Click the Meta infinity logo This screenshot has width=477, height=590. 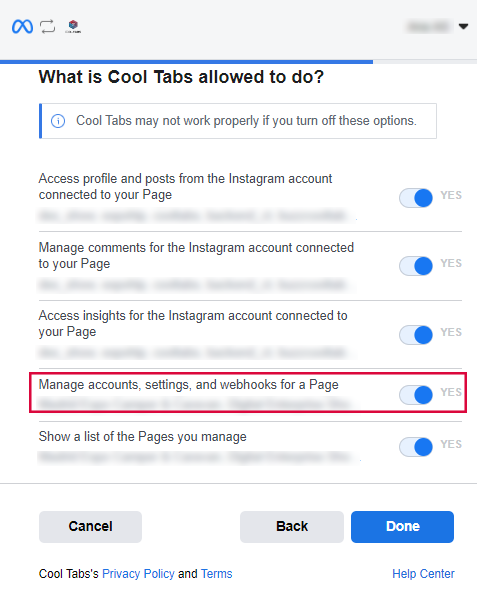(22, 27)
